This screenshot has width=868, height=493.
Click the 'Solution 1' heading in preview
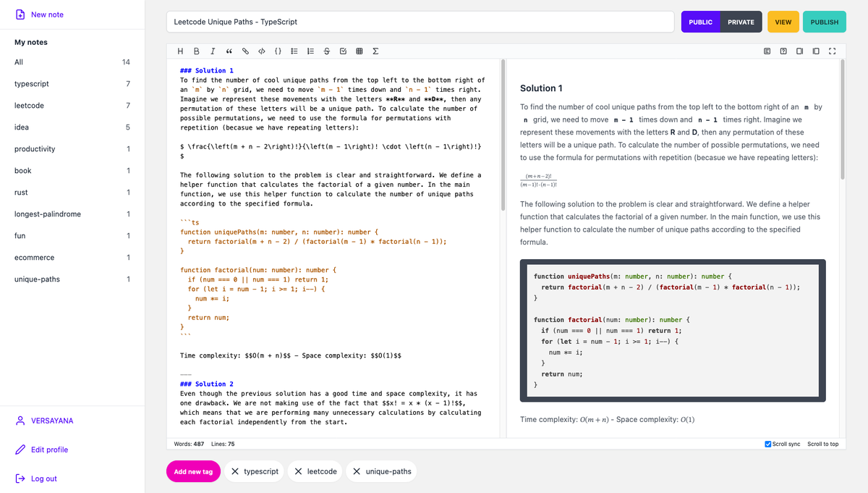[541, 88]
